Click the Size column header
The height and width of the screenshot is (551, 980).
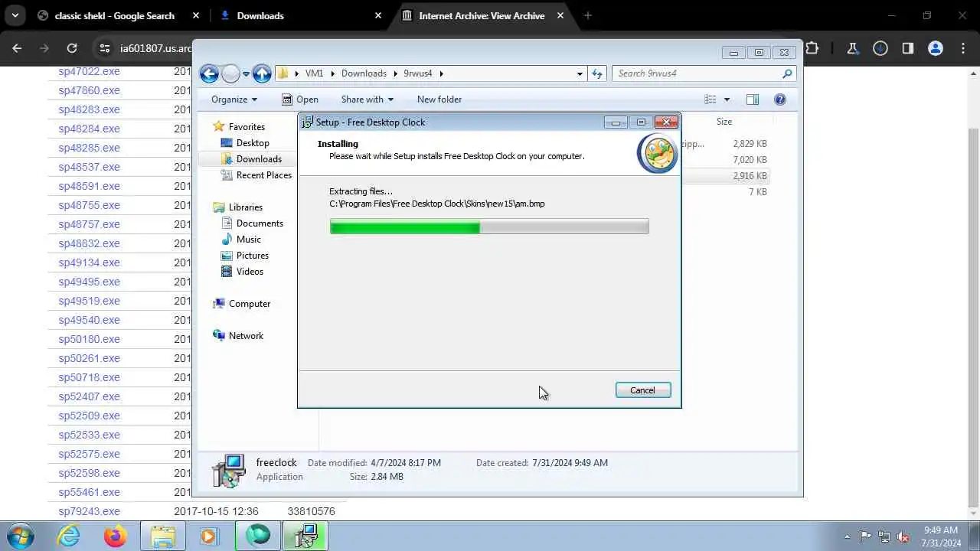click(x=724, y=122)
